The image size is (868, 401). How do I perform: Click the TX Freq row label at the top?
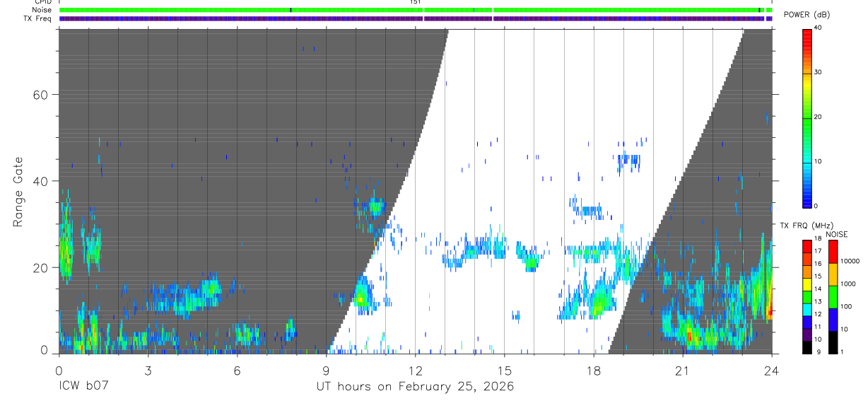click(37, 18)
